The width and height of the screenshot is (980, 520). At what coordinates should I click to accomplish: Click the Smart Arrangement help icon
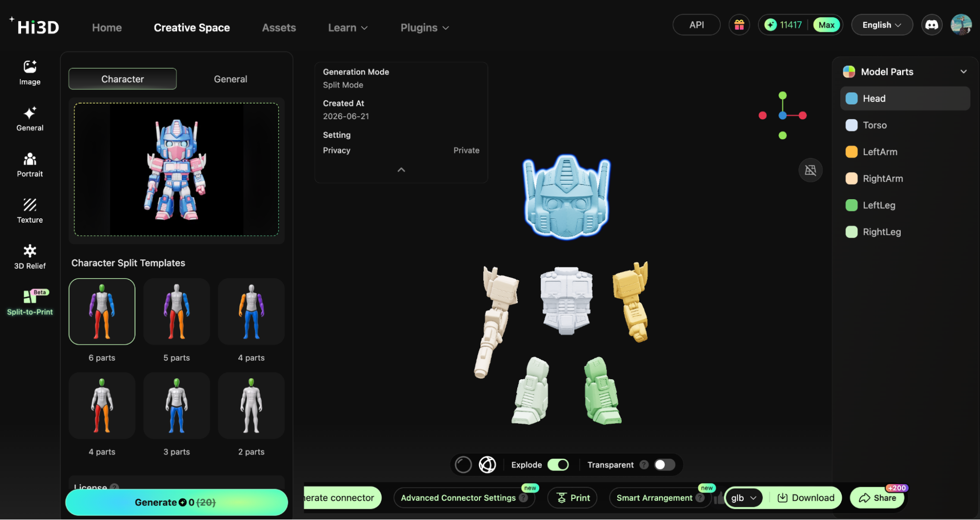[x=700, y=498]
